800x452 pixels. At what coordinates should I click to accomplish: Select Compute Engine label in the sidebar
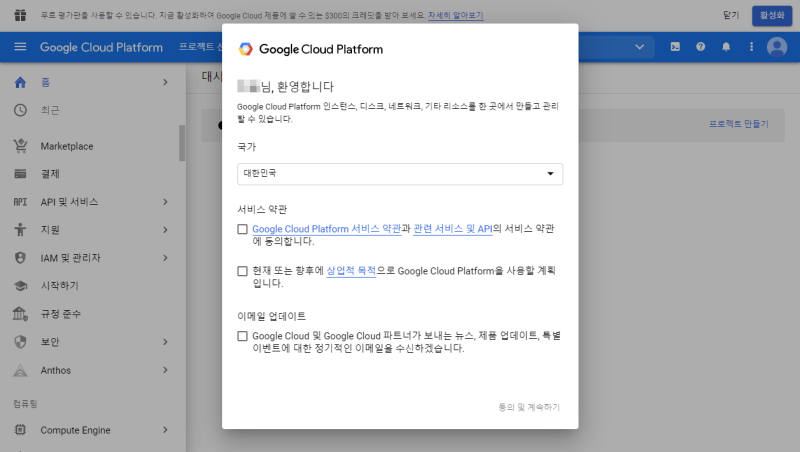(x=76, y=430)
